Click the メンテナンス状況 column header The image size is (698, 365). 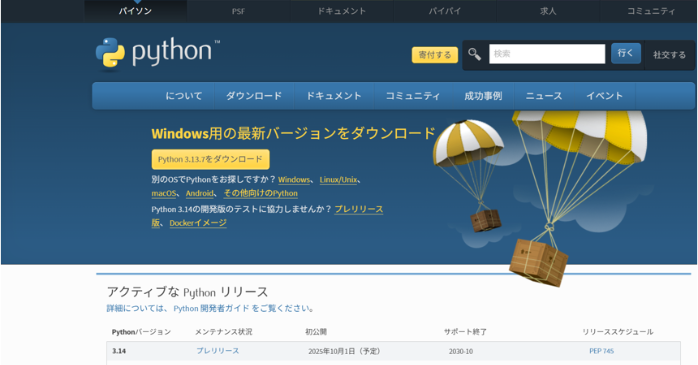(x=223, y=332)
